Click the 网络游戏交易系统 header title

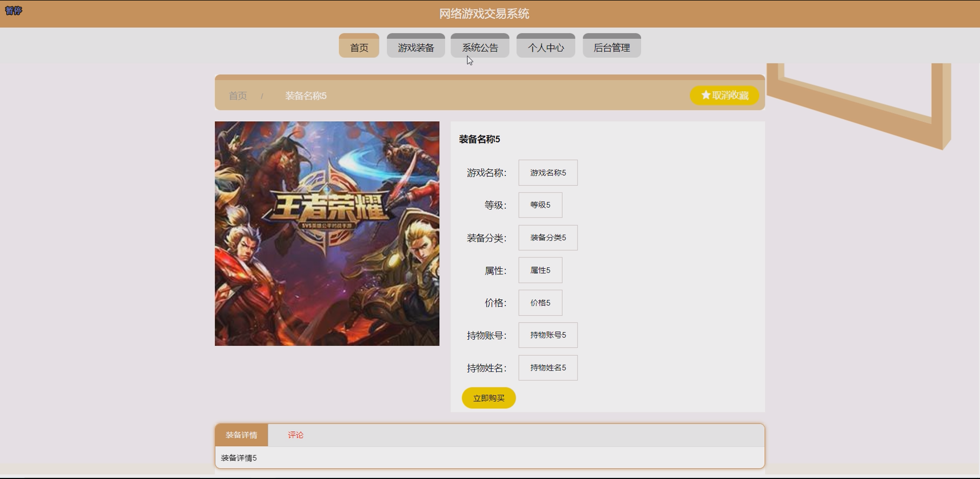point(484,14)
